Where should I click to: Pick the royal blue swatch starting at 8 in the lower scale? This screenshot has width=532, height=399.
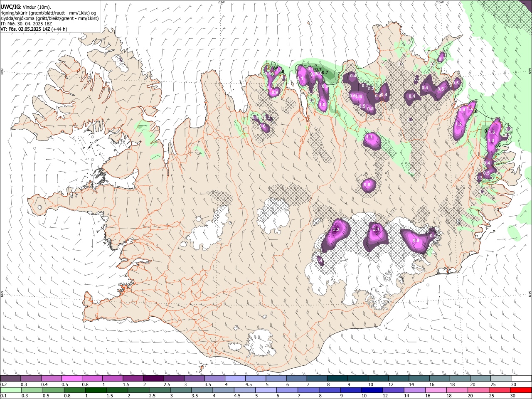point(330,390)
